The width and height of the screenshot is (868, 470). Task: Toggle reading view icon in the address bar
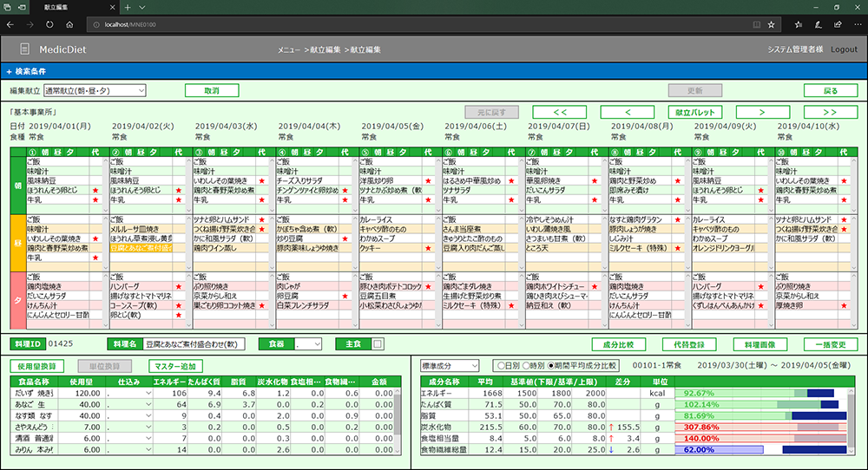[x=756, y=24]
